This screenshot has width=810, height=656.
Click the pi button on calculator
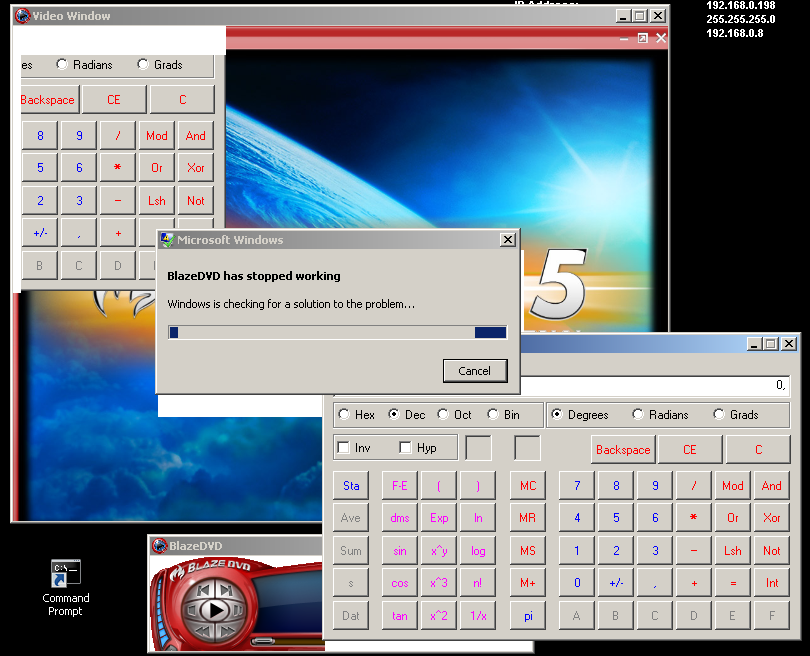528,616
